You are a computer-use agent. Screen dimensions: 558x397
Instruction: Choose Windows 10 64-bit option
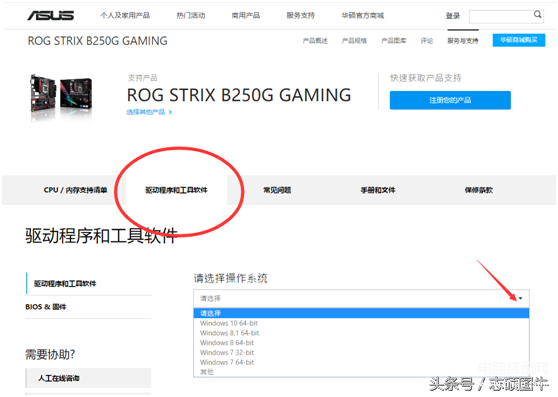[x=361, y=323]
